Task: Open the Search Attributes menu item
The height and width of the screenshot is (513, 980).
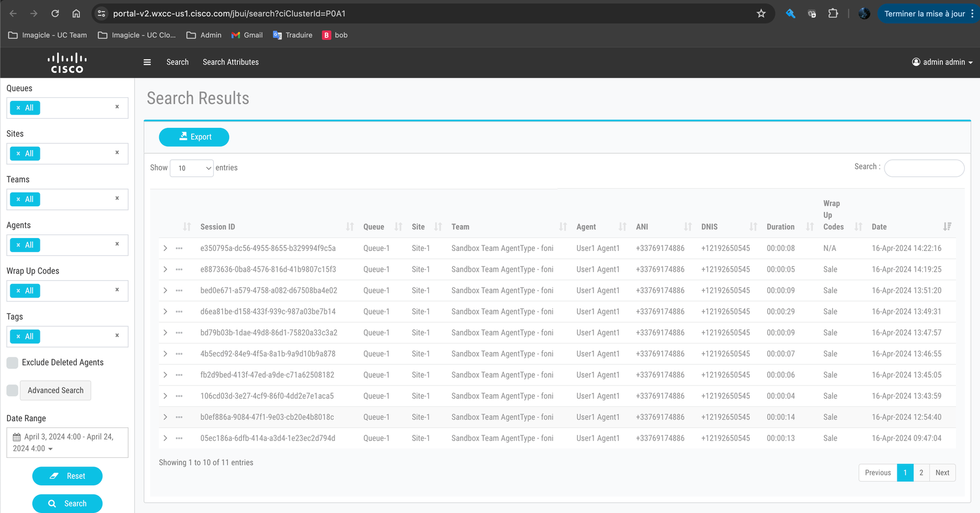Action: [230, 62]
